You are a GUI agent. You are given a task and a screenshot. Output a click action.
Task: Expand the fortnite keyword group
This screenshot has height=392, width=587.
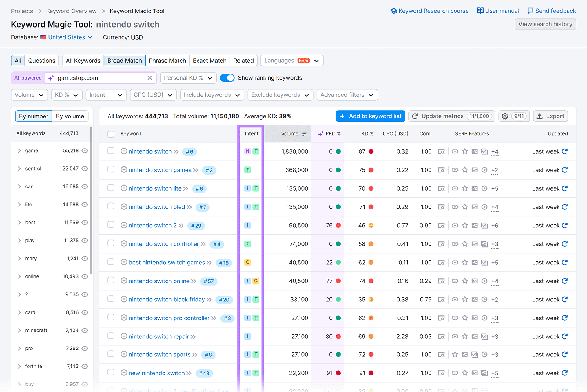pyautogui.click(x=19, y=366)
